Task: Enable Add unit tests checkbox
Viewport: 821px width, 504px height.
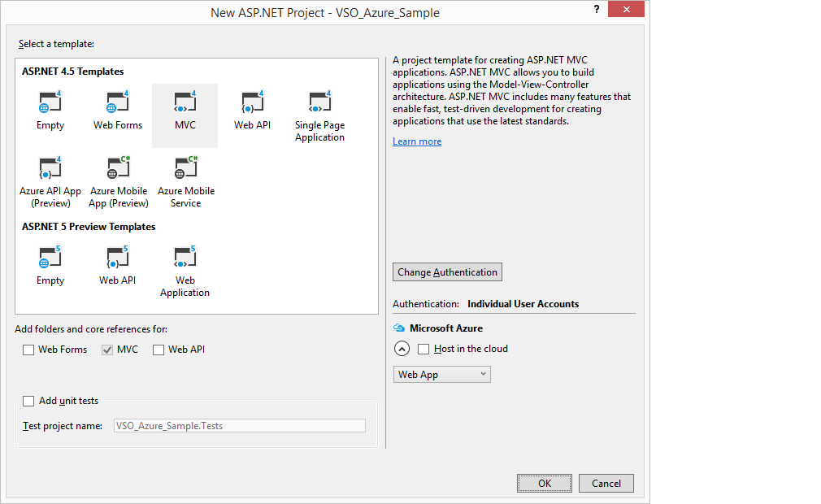Action: [x=29, y=401]
